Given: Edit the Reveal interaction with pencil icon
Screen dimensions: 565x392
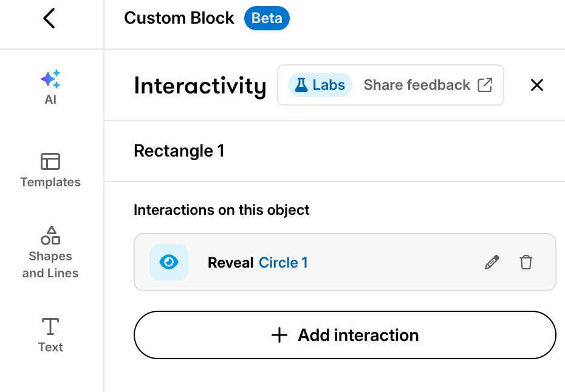Looking at the screenshot, I should click(492, 262).
